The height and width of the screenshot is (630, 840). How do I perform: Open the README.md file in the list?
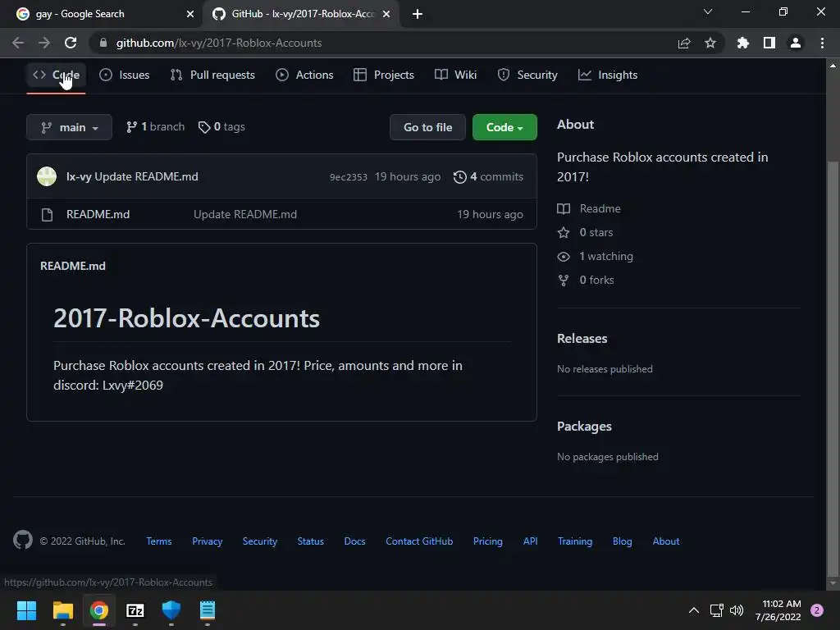point(98,214)
